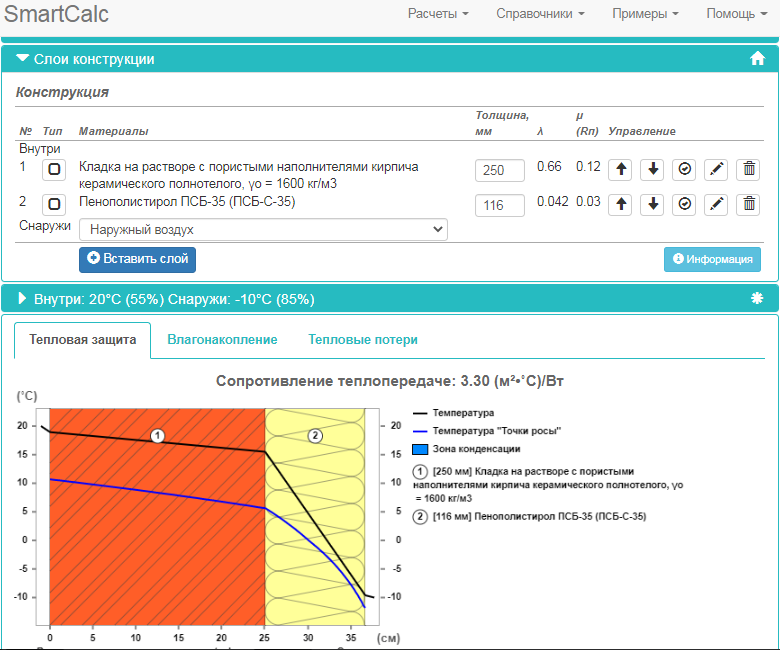Move layer 1 brick masonry down
This screenshot has width=780, height=650.
click(x=652, y=170)
